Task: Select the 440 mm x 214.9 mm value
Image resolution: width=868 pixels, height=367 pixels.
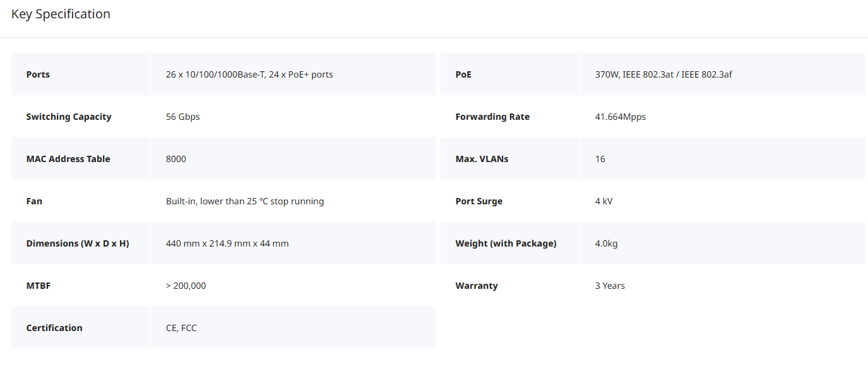Action: coord(227,243)
